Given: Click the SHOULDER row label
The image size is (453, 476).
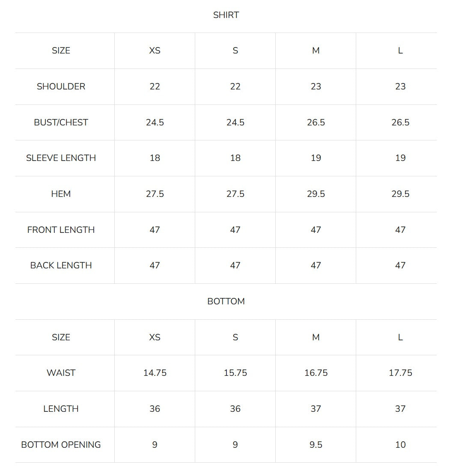Looking at the screenshot, I should [x=61, y=86].
